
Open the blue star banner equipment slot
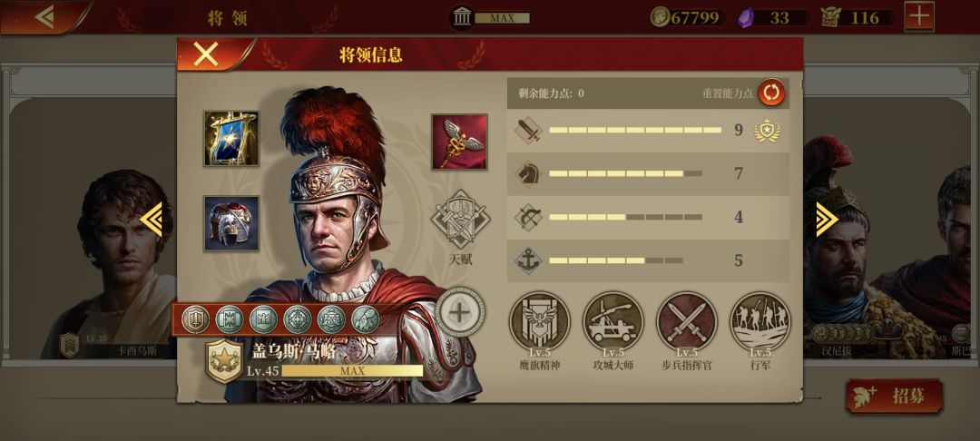(x=230, y=138)
